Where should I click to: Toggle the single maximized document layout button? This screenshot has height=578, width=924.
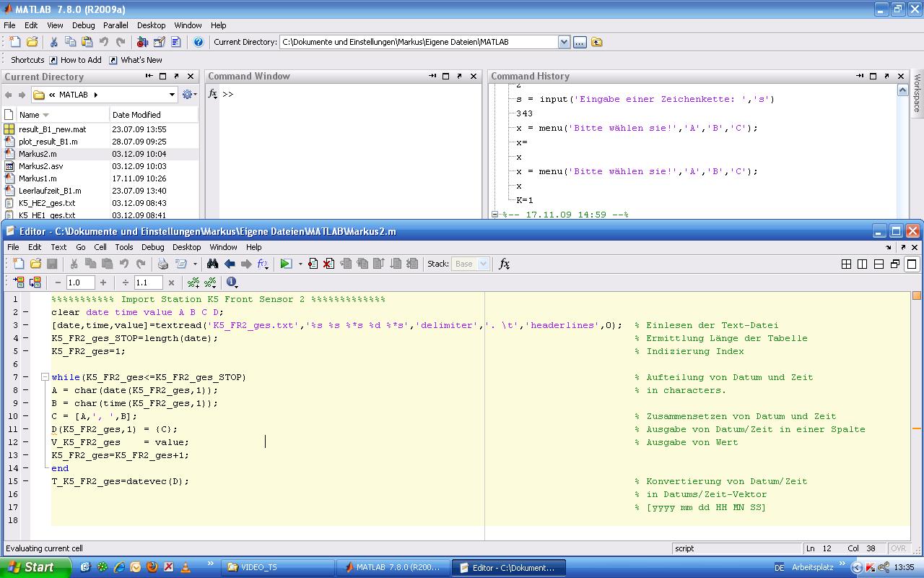pyautogui.click(x=912, y=264)
